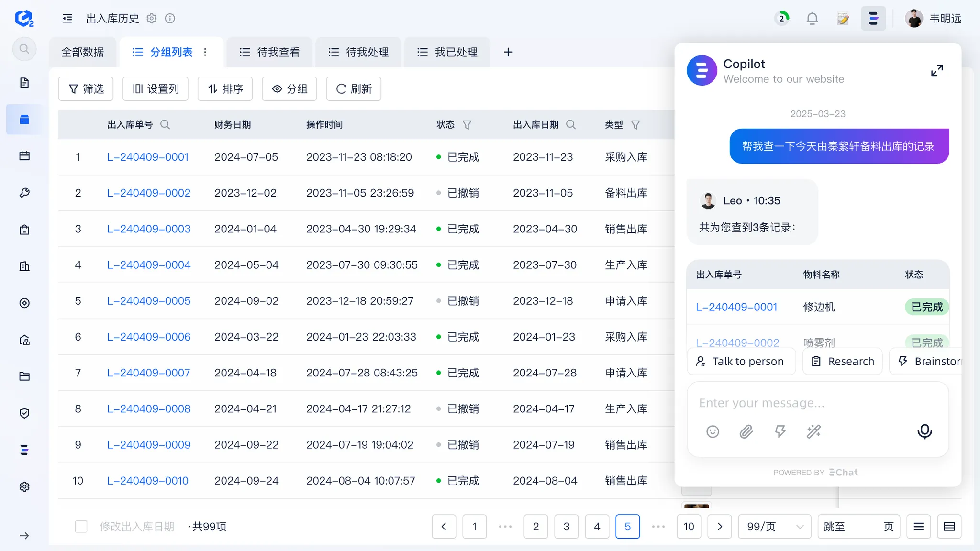Attach a file with paperclip icon
Image resolution: width=980 pixels, height=551 pixels.
(746, 431)
